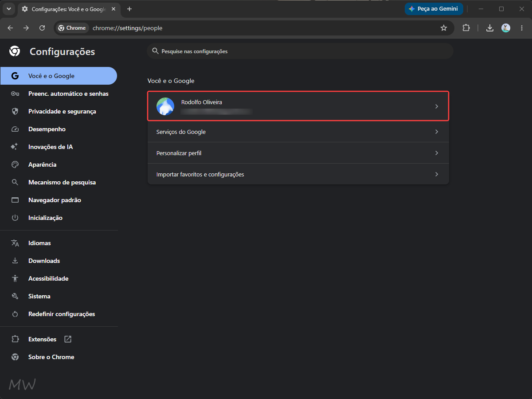Click the shield icon for Privacidade e segurança
This screenshot has width=532, height=399.
coord(15,111)
